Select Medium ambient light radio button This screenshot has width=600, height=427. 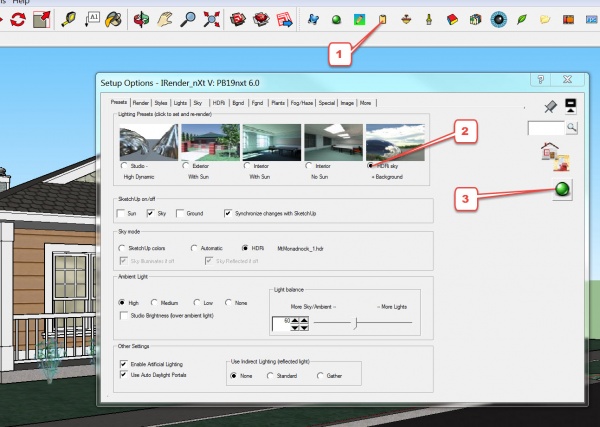155,301
